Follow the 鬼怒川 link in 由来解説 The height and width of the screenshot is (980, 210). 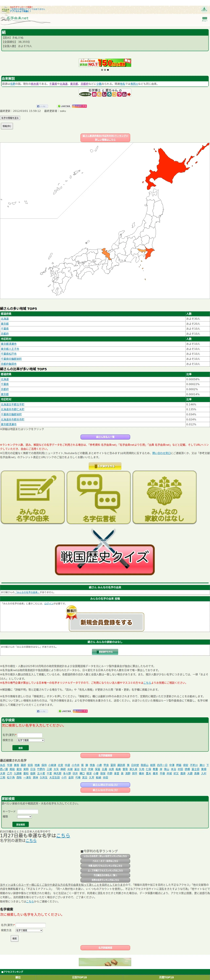click(x=134, y=84)
